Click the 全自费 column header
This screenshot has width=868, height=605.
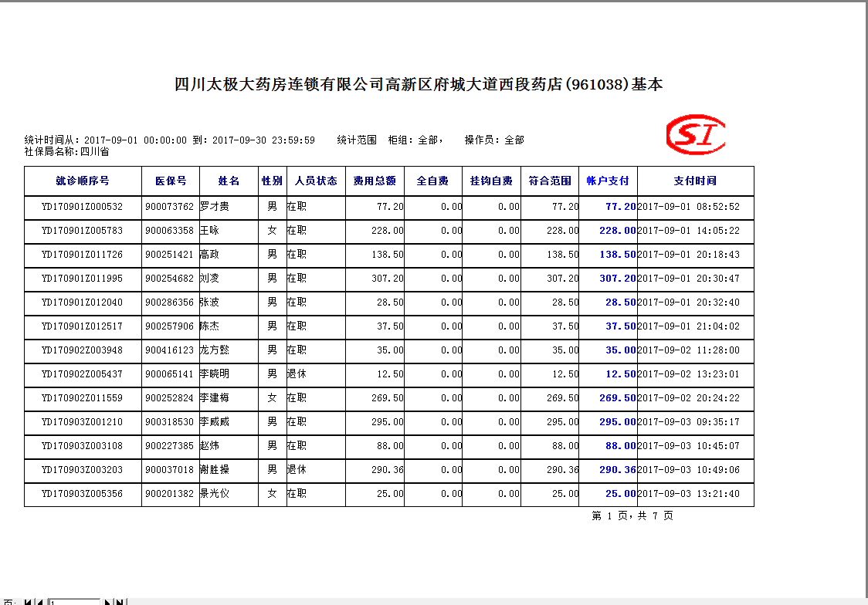[433, 181]
